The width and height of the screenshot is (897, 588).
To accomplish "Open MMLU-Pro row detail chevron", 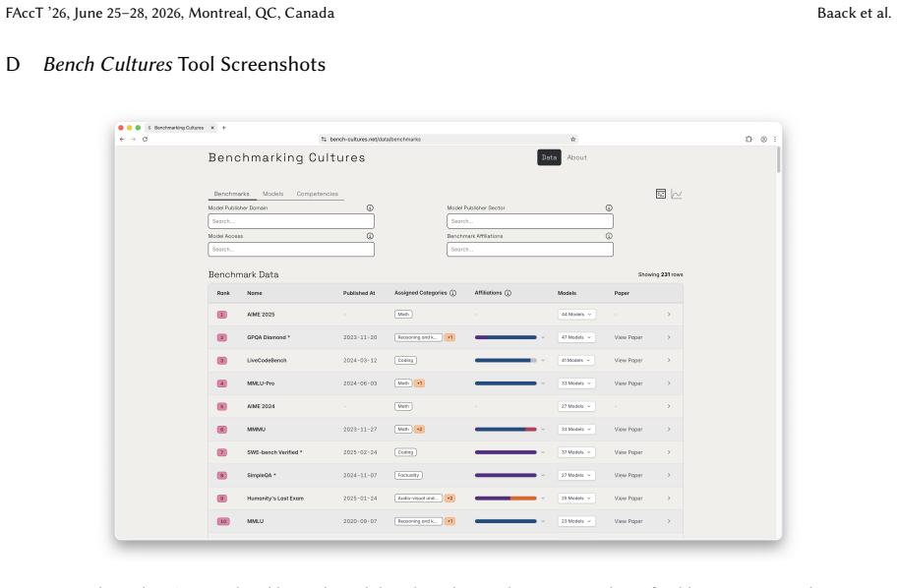I will [669, 383].
